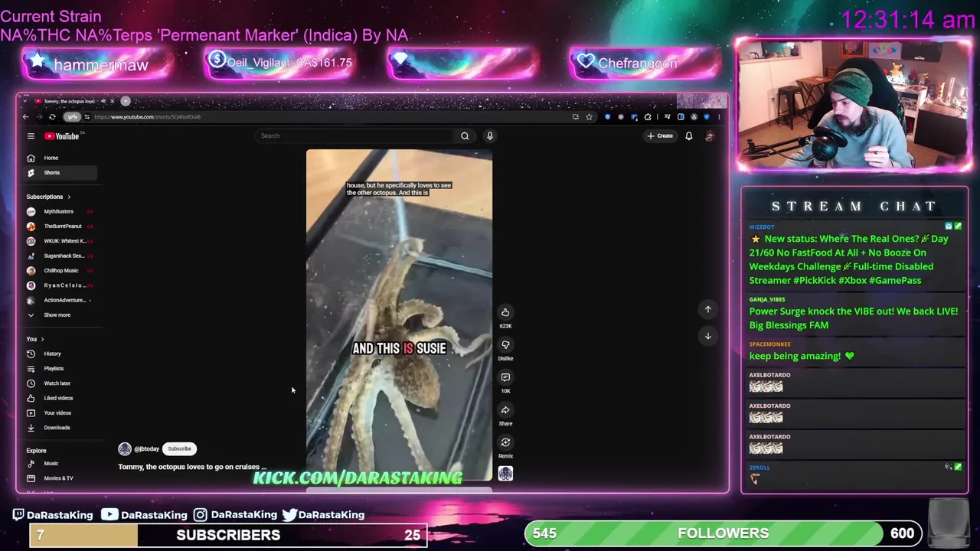The image size is (980, 551).
Task: Reload the browser page
Action: [x=52, y=117]
